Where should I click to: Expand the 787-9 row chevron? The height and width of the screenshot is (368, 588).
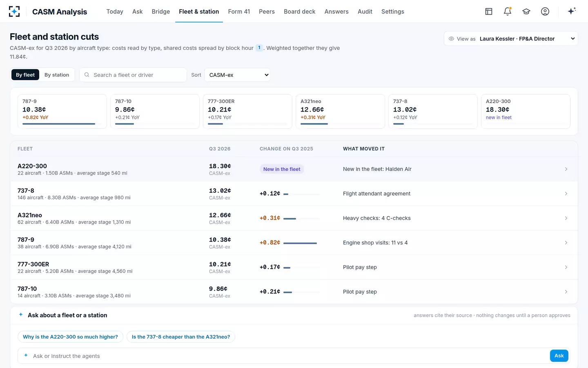[566, 243]
